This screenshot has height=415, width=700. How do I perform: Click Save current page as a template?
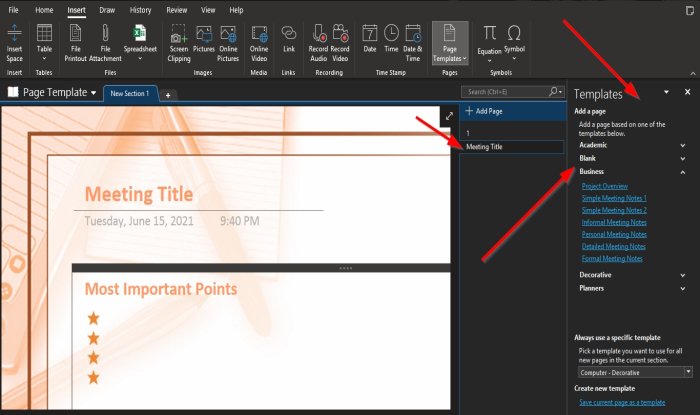point(622,402)
